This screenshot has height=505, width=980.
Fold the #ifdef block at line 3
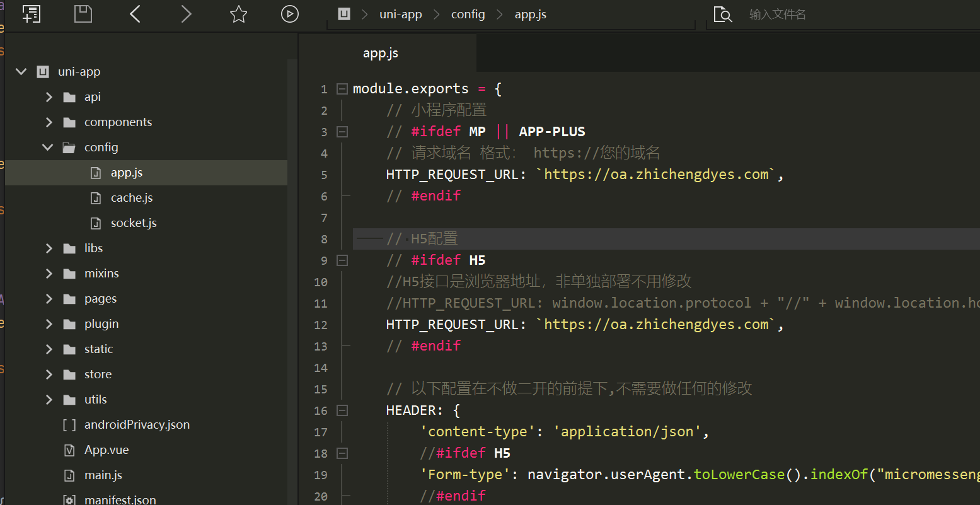pos(342,132)
